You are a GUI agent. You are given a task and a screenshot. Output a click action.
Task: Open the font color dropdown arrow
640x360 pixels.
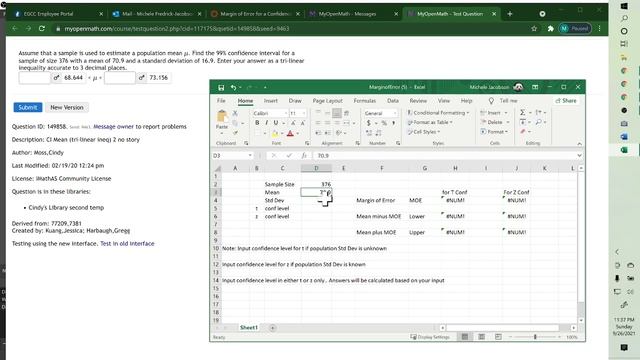click(x=297, y=133)
